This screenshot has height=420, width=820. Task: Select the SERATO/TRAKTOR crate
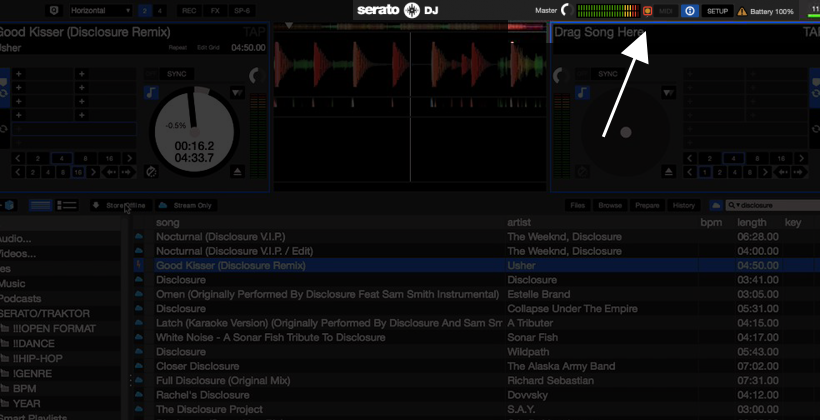click(44, 314)
